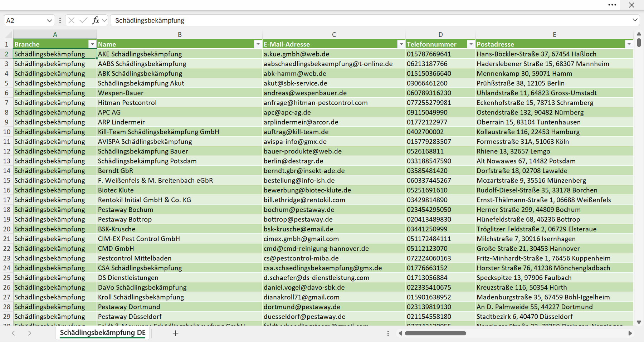Select cell BSK-Krusche
The image size is (644, 342).
coord(180,229)
